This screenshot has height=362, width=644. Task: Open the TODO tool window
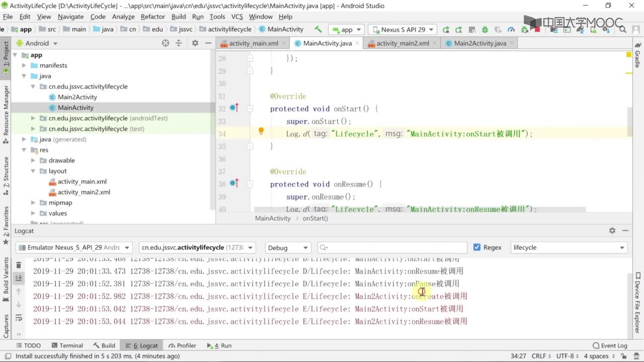(28, 345)
